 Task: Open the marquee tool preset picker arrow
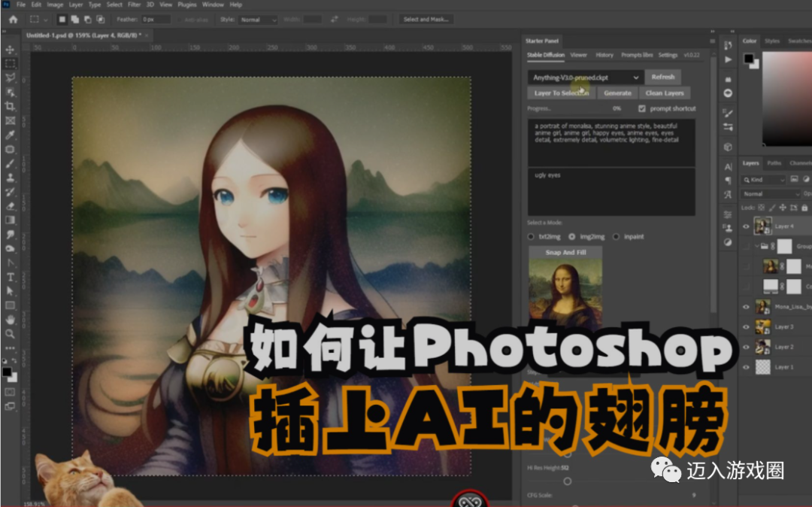(x=46, y=20)
